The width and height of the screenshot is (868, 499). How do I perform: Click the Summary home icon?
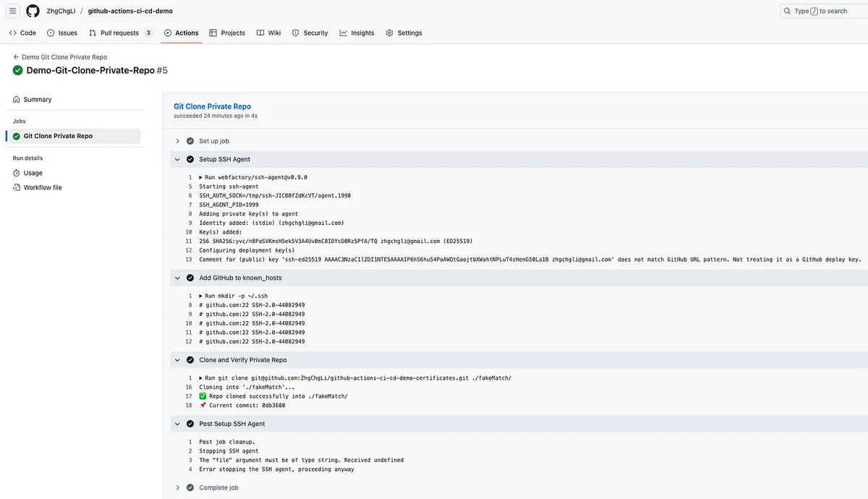tap(17, 99)
